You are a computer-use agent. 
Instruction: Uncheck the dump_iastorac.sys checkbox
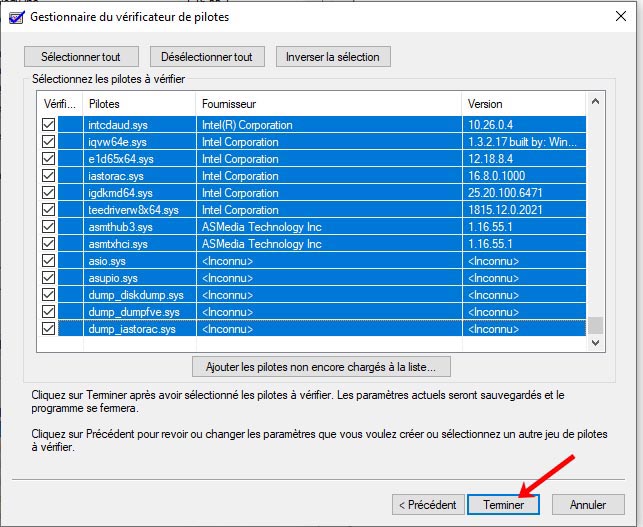click(x=48, y=329)
